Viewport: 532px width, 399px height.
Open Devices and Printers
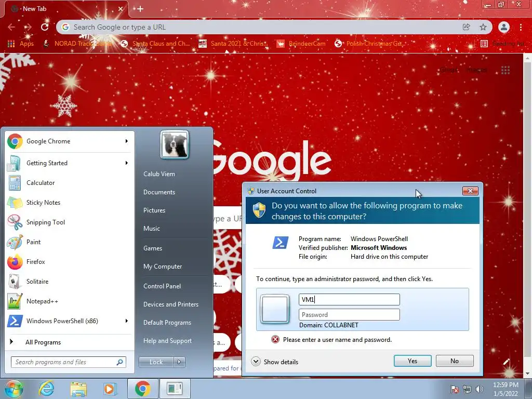[170, 304]
